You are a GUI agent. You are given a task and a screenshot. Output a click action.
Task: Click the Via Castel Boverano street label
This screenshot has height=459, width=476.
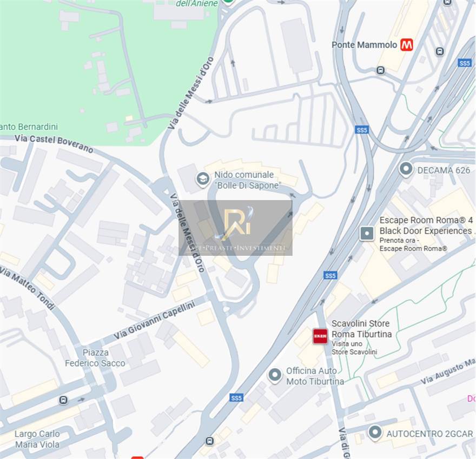pyautogui.click(x=54, y=143)
